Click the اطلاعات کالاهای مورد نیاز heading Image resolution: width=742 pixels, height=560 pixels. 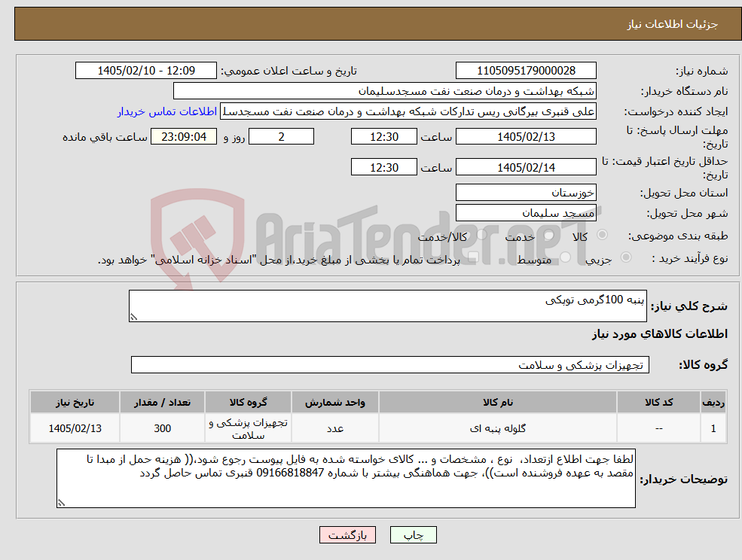click(660, 334)
